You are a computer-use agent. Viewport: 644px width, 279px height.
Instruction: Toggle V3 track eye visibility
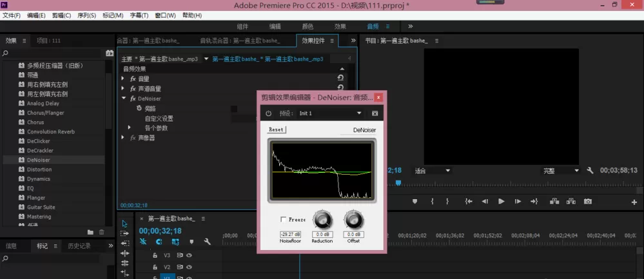point(189,255)
